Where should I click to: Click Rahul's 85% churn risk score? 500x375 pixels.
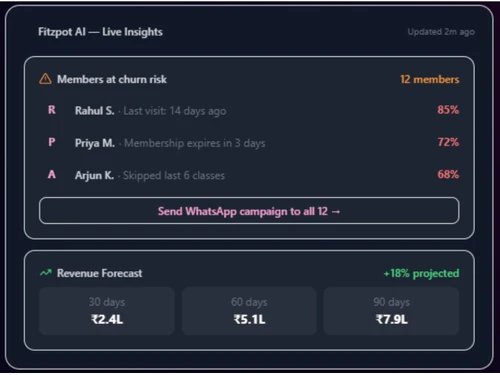pos(448,110)
